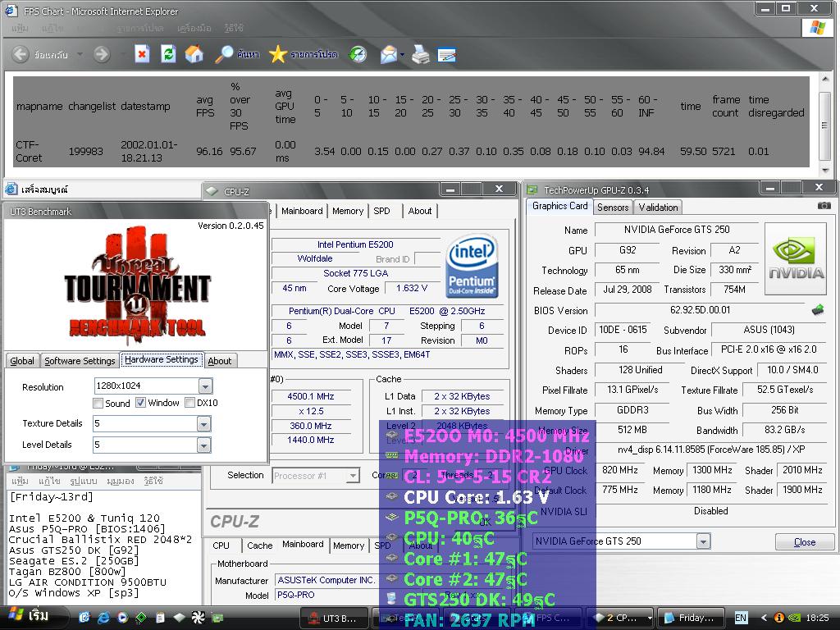Select the Cache tab in lower CPU-Z window
This screenshot has height=630, width=840.
[260, 546]
